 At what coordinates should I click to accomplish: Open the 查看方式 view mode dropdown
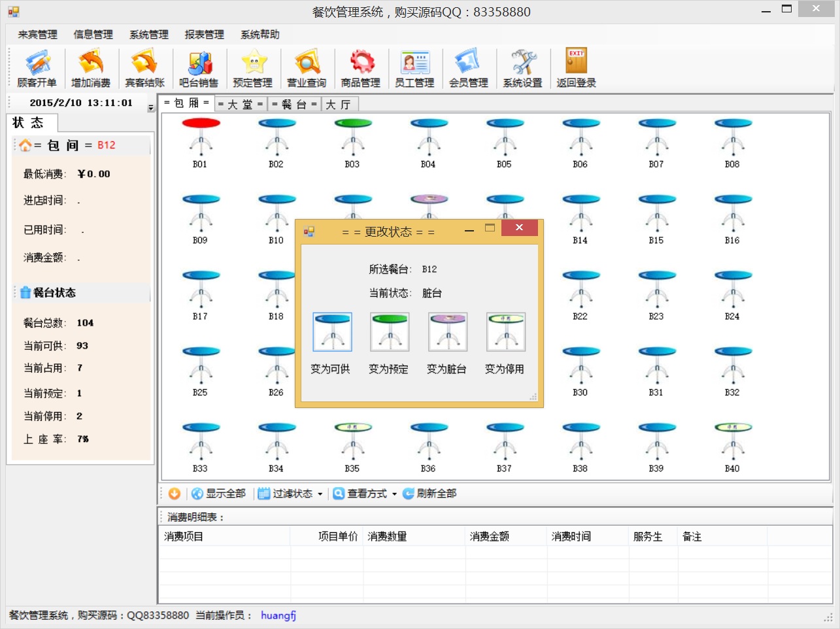click(394, 494)
